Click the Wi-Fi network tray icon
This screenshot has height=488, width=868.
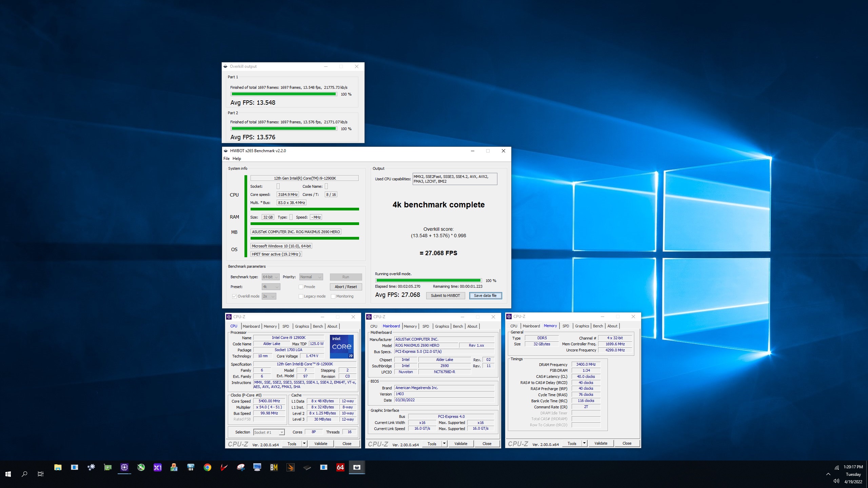(836, 467)
